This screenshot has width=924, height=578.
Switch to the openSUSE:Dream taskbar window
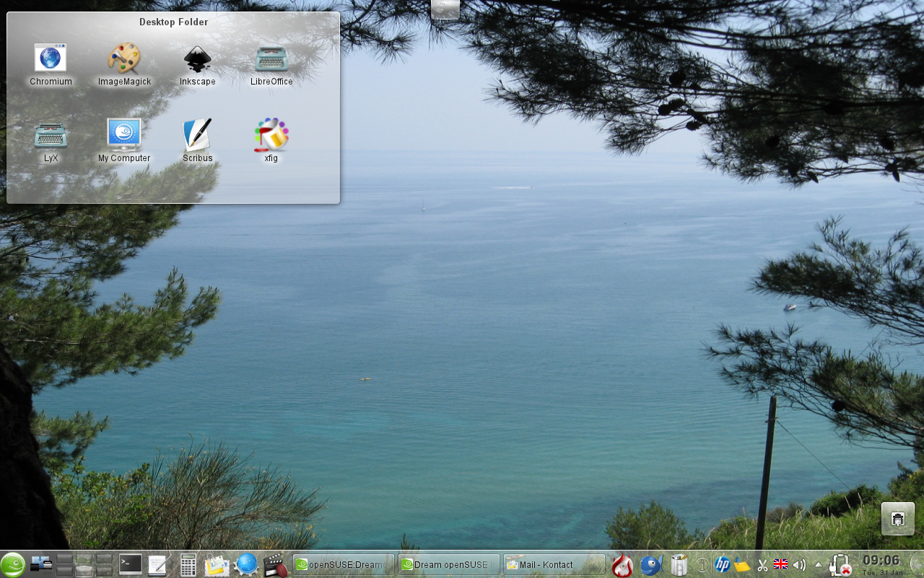pos(344,564)
